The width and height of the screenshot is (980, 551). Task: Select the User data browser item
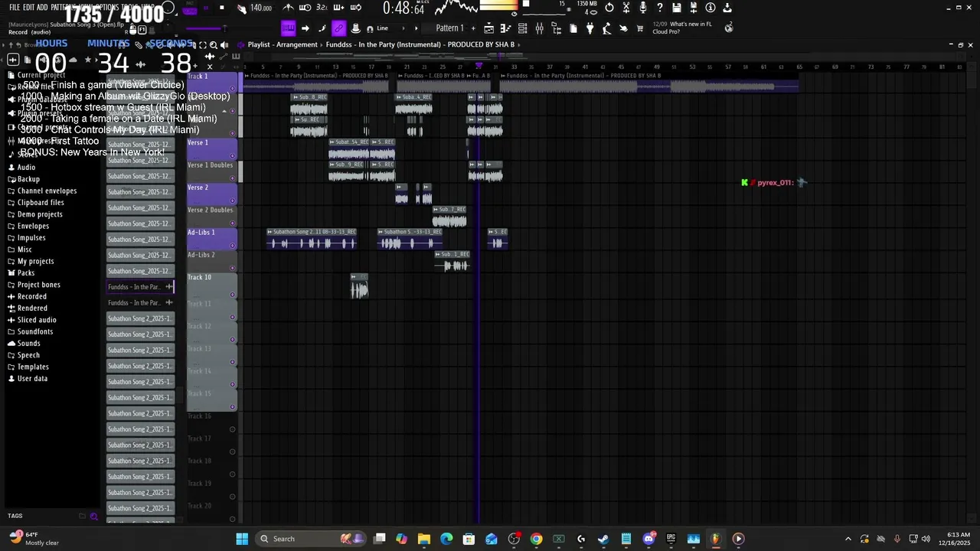tap(32, 379)
